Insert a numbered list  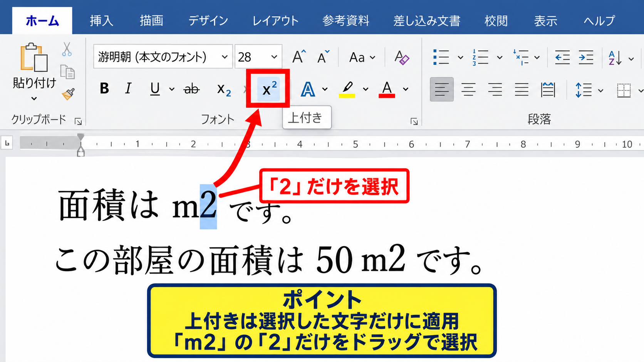coord(480,57)
